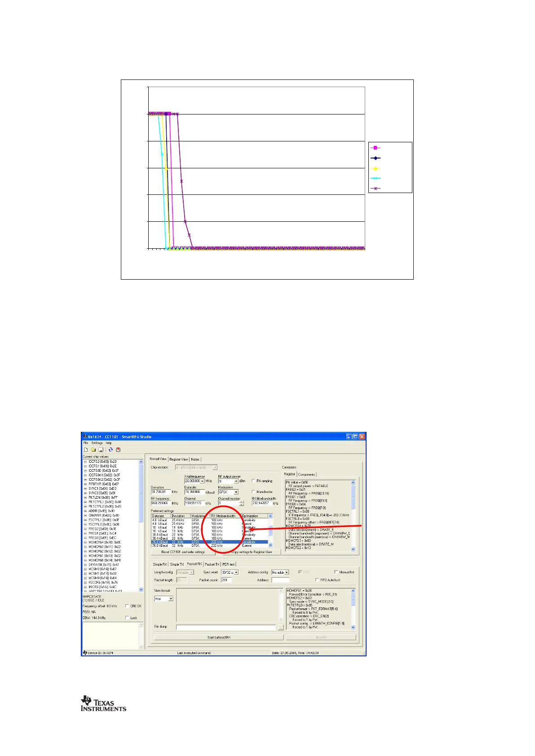Viewport: 535px width, 756px height.
Task: Click the SmartRF Studio title bar icon
Action: coord(85,436)
